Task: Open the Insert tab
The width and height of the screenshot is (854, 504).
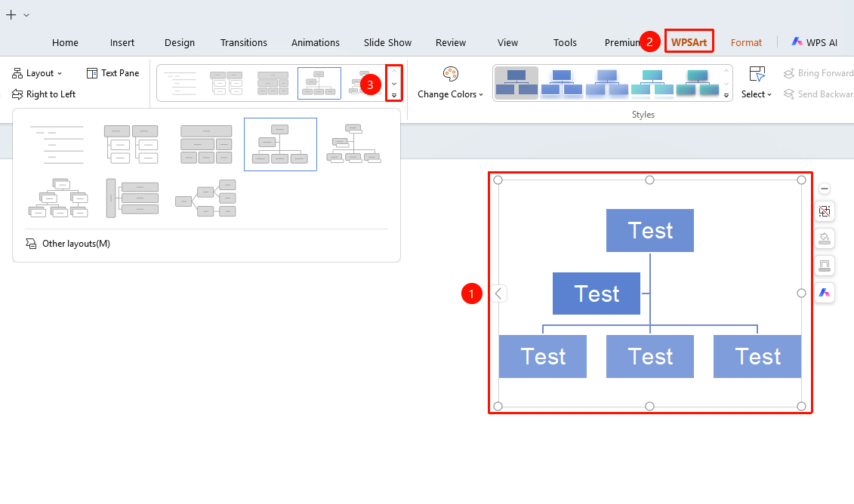Action: pyautogui.click(x=122, y=42)
